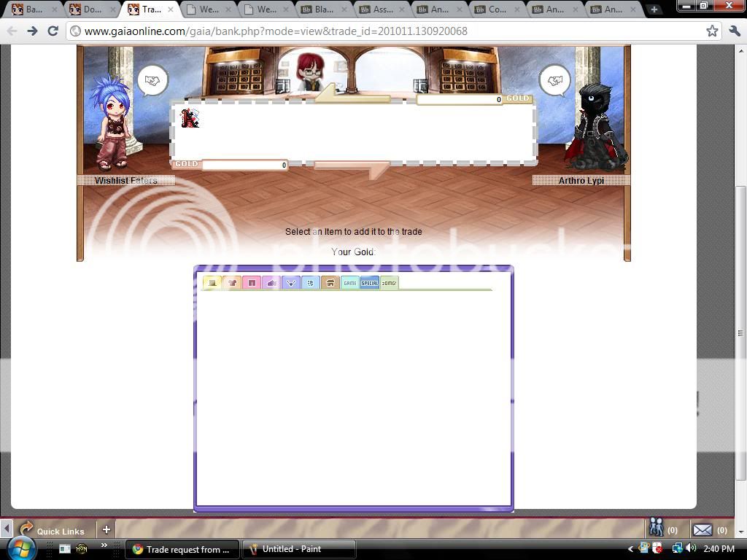
Task: Click the handshake bubble above Wishlist avatar
Action: pos(152,81)
